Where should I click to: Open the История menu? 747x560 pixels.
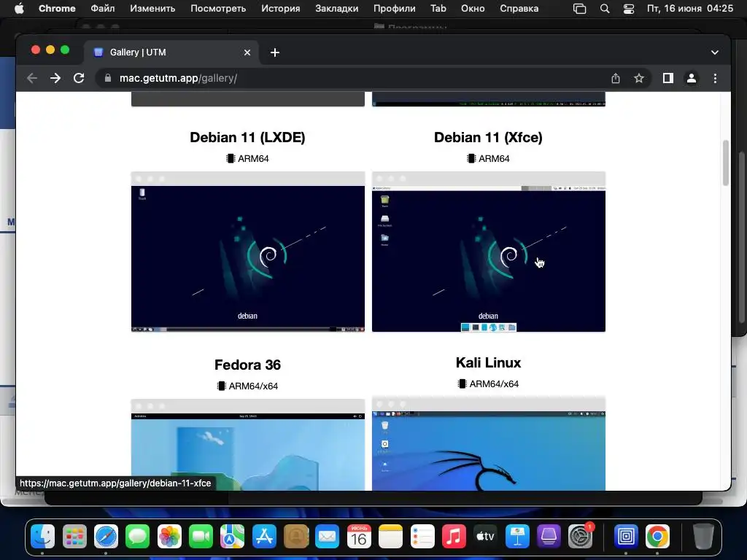pos(281,9)
